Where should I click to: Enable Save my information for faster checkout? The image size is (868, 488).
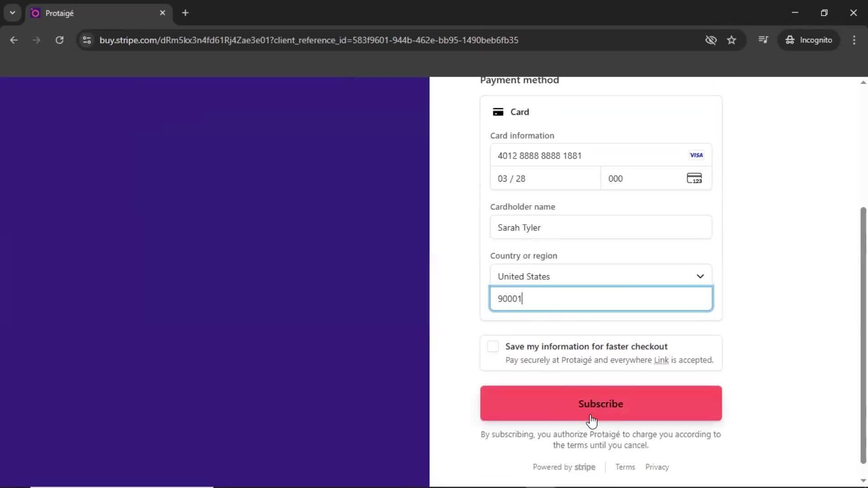click(x=493, y=346)
